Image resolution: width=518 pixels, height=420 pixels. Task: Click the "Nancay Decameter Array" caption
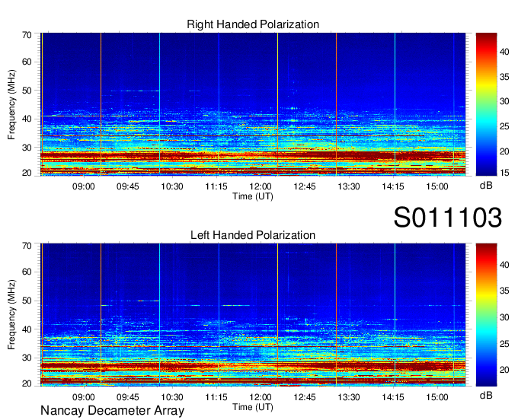pos(112,411)
